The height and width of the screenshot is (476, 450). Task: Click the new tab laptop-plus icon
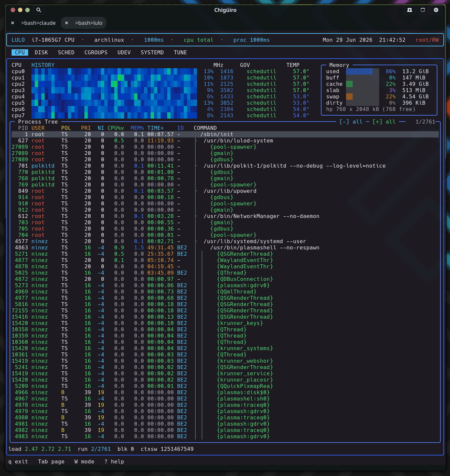(410, 10)
